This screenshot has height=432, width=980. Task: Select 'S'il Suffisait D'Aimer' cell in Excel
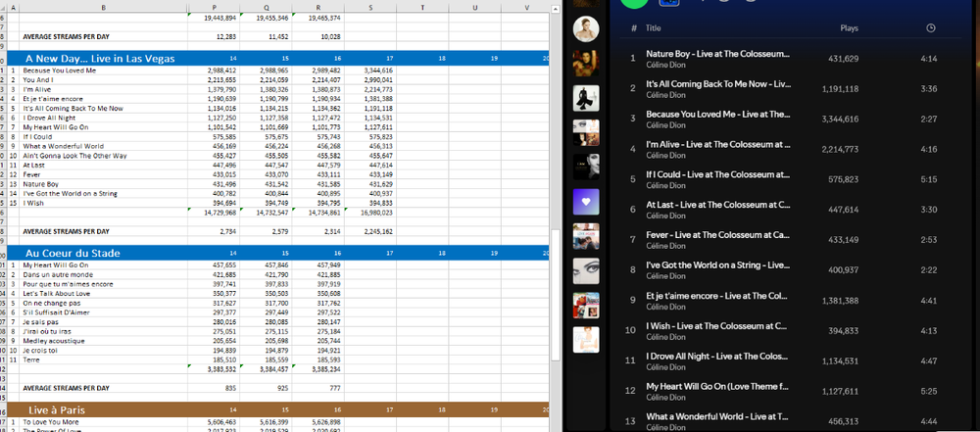(103, 312)
